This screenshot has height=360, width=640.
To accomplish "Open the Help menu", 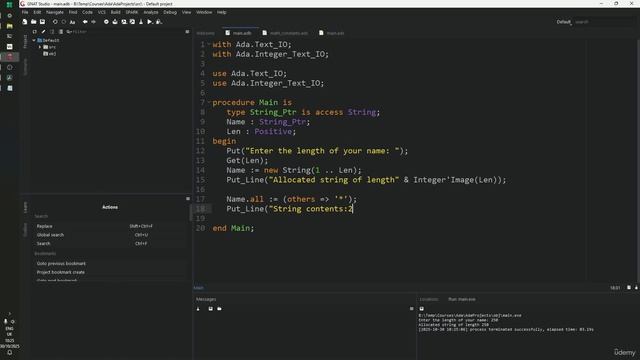I will pyautogui.click(x=222, y=12).
